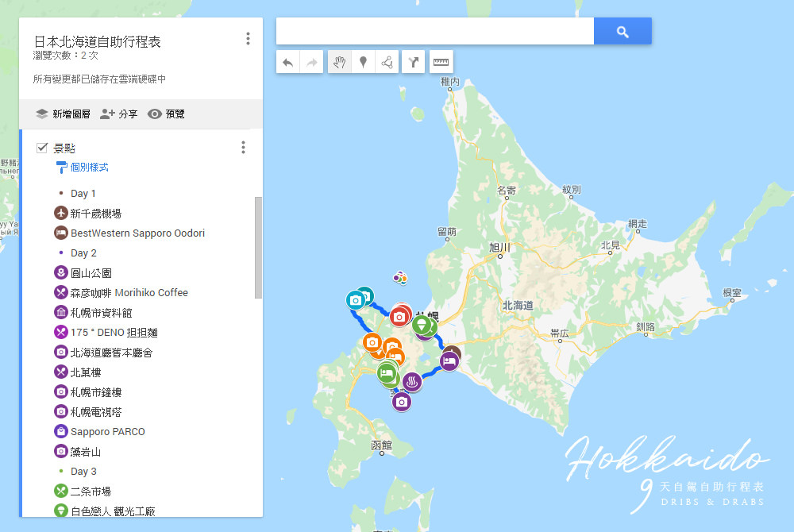This screenshot has width=794, height=532.
Task: Click the multicolor Google marker cluster offshore
Action: click(x=400, y=277)
